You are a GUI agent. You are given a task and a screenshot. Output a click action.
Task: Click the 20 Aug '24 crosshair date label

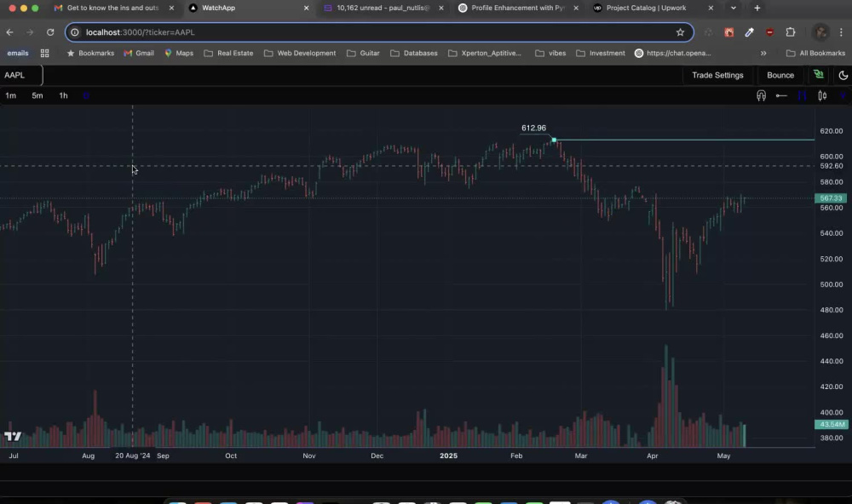point(133,455)
